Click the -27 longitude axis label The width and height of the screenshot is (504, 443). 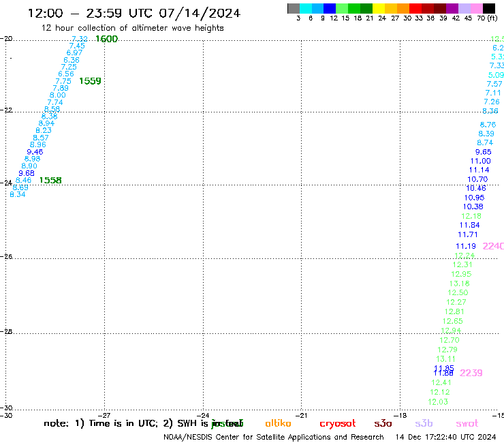click(104, 416)
